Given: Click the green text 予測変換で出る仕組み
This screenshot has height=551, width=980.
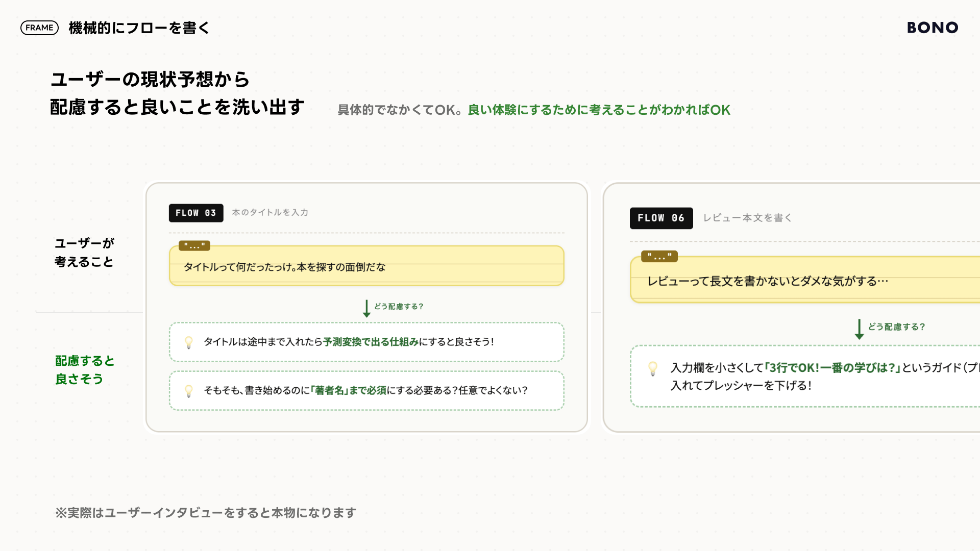Looking at the screenshot, I should coord(371,342).
